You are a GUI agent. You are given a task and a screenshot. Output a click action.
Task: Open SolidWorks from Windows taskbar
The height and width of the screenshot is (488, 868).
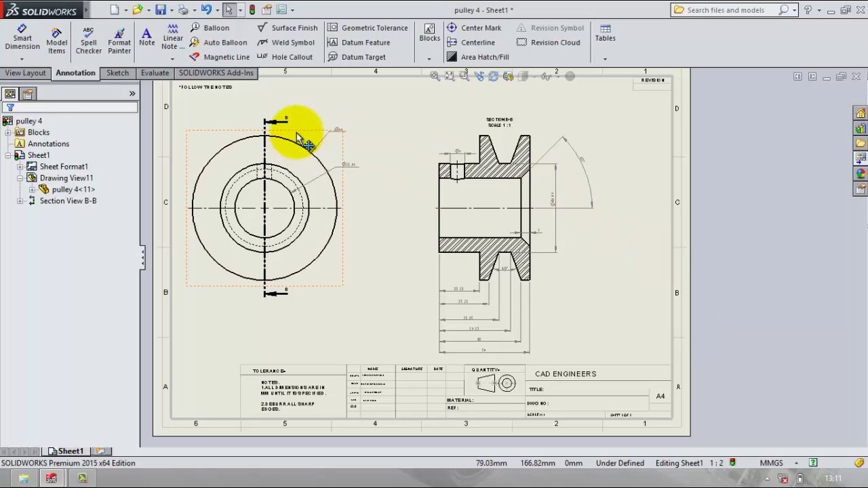point(52,479)
